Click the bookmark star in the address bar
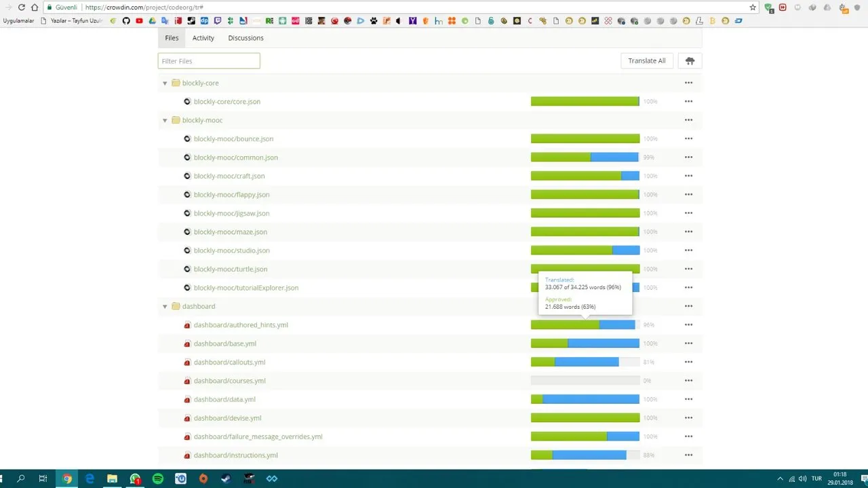Screen dimensions: 868x488 coord(753,7)
